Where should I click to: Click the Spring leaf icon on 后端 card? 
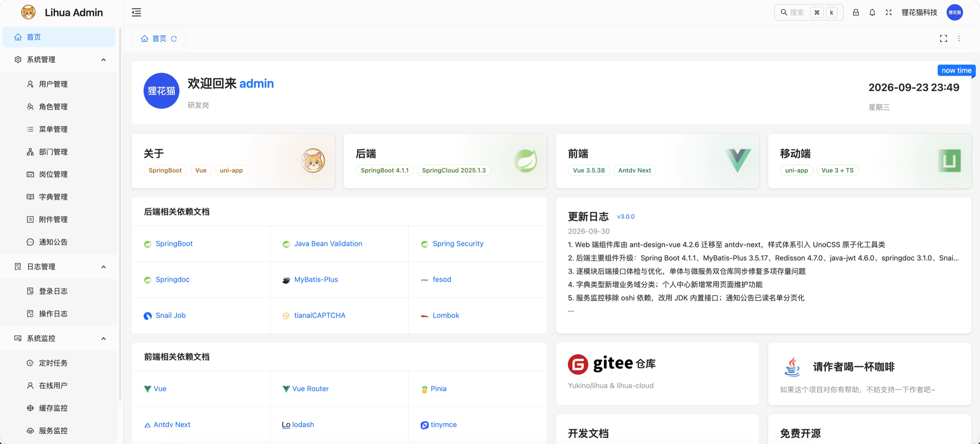coord(526,161)
